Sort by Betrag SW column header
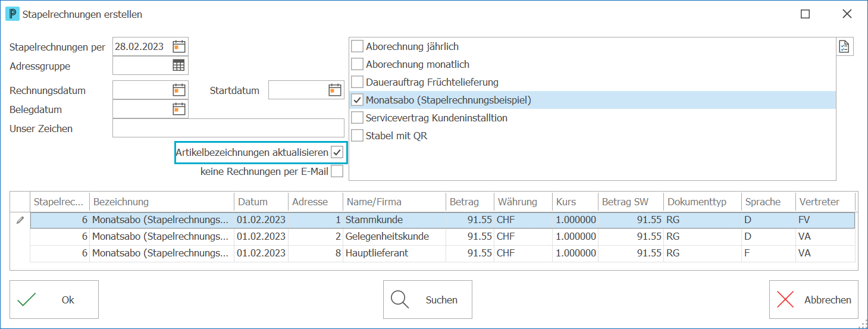Viewport: 868px width, 329px height. (631, 202)
